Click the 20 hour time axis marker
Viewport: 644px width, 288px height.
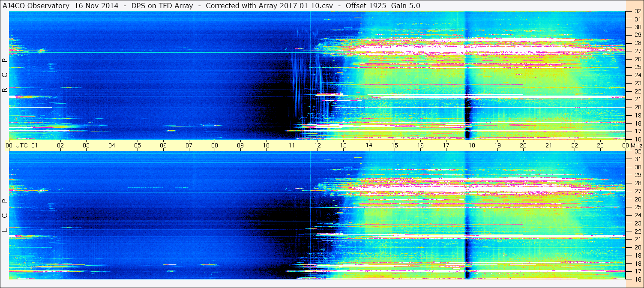click(523, 145)
